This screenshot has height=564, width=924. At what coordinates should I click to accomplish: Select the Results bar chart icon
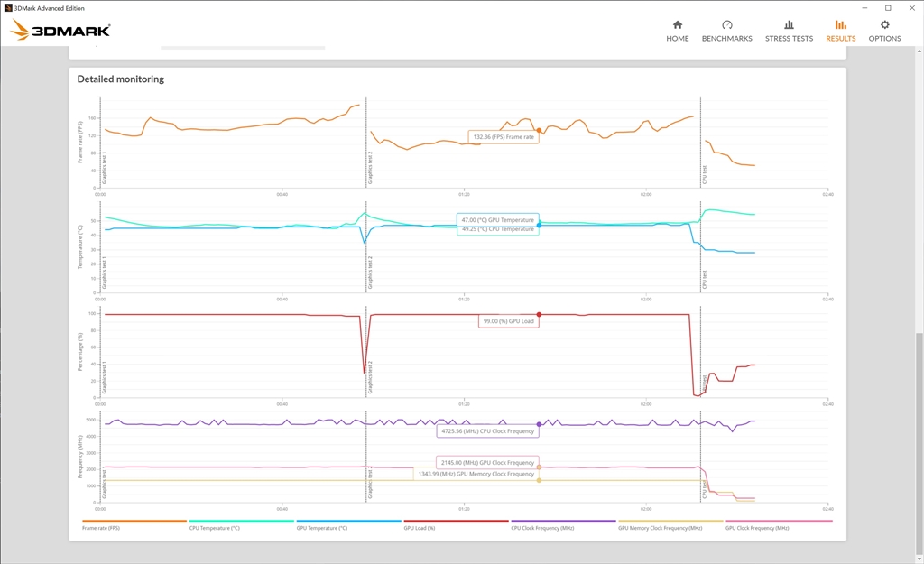(840, 24)
